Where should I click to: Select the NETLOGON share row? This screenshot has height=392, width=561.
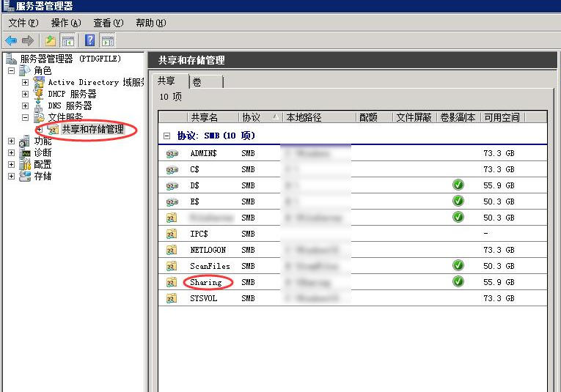[x=208, y=250]
